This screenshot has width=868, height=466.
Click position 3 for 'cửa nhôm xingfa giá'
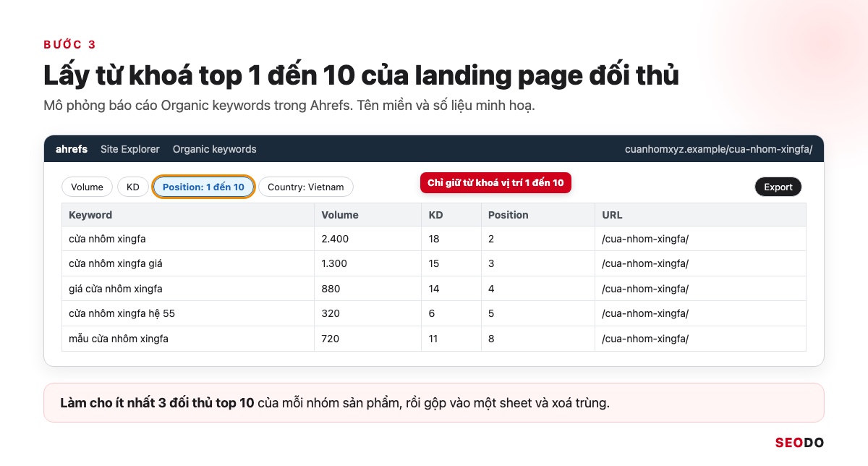[x=491, y=263]
